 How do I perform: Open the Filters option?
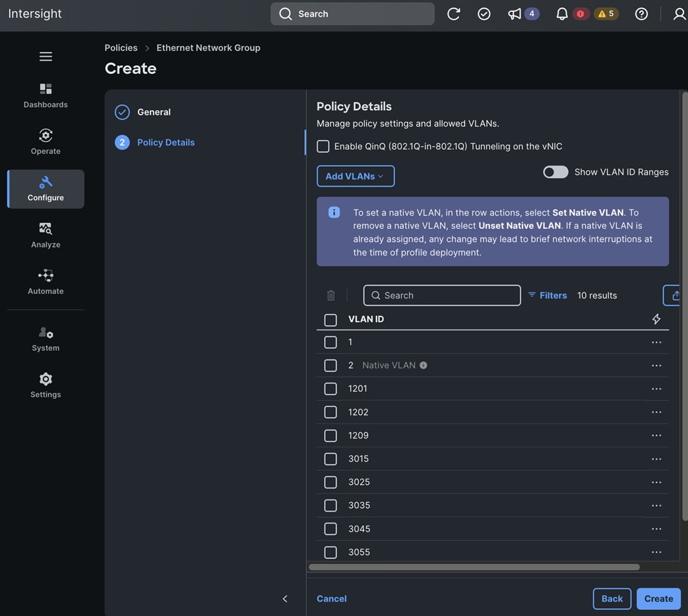(547, 295)
